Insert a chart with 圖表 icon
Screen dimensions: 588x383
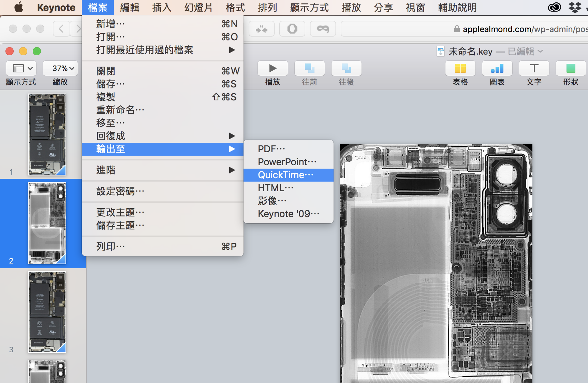[497, 68]
